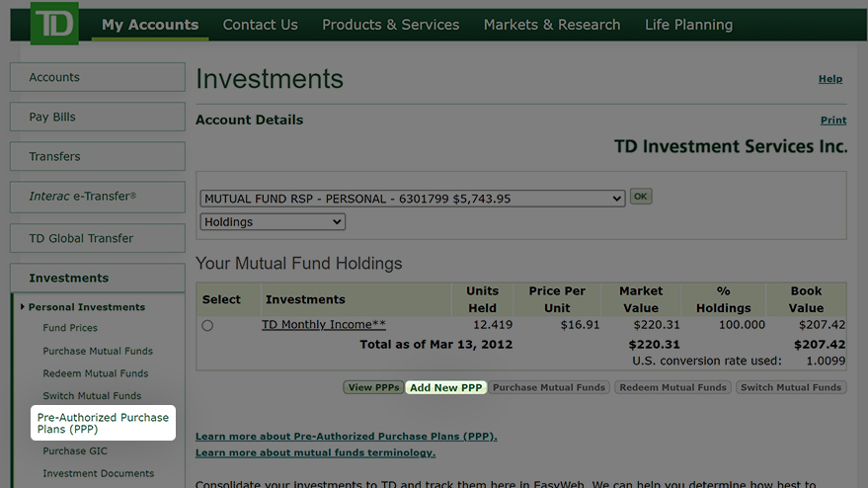Click the Redeem Mutual Funds button below table
Screen dimensions: 868x488
point(672,387)
